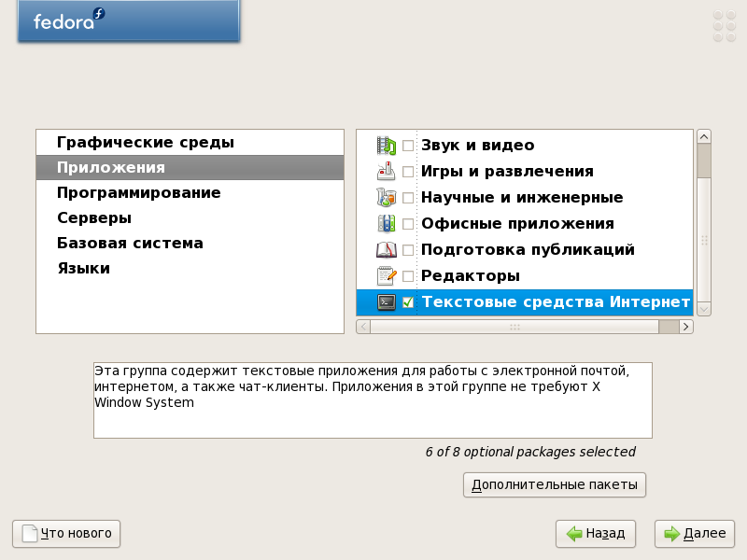The height and width of the screenshot is (560, 747).
Task: Click the 6 of 8 optional packages text
Action: click(530, 452)
